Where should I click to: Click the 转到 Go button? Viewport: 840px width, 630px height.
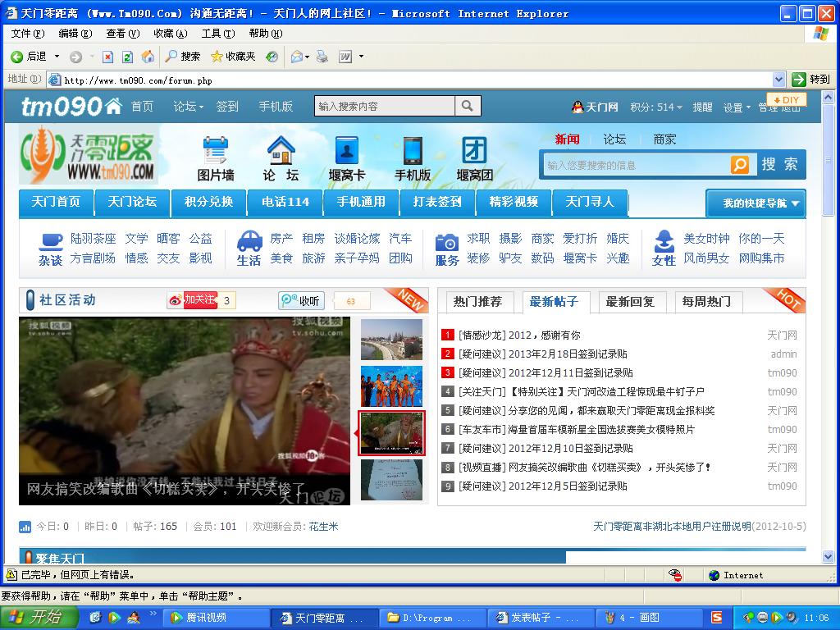click(x=811, y=80)
